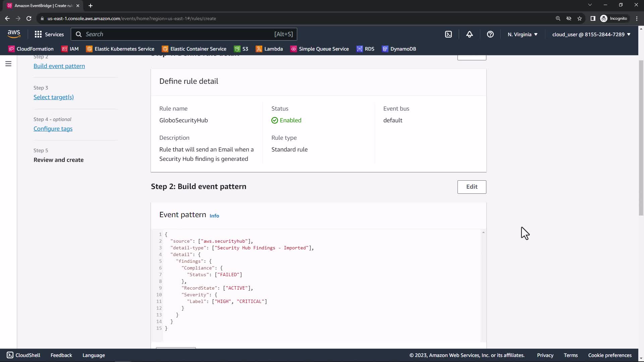Bookmark this page with star icon
The image size is (644, 362).
[579, 18]
